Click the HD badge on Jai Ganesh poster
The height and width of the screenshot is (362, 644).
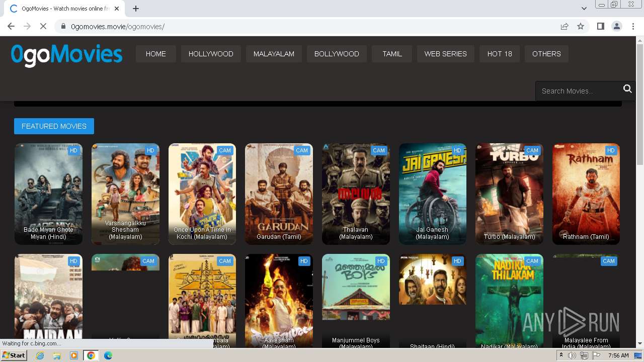457,150
